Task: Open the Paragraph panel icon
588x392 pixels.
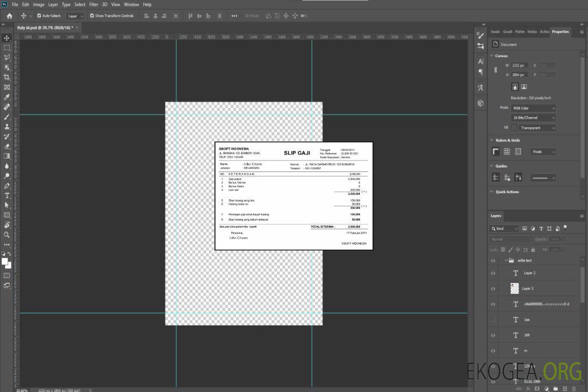Action: click(x=480, y=72)
